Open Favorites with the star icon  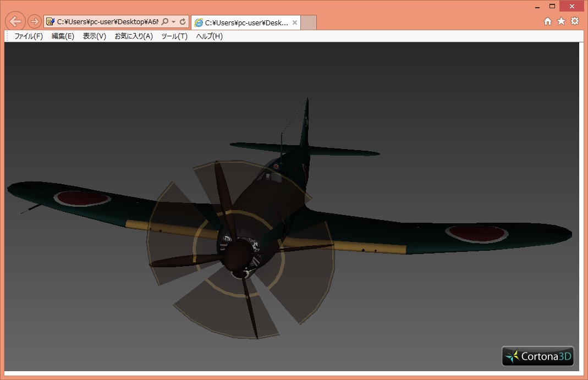point(561,21)
